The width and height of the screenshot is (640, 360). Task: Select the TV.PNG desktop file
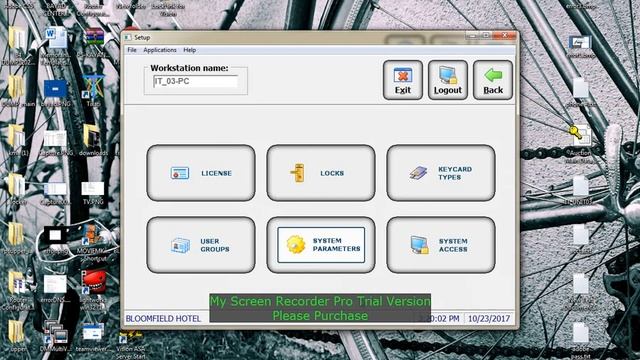click(93, 193)
